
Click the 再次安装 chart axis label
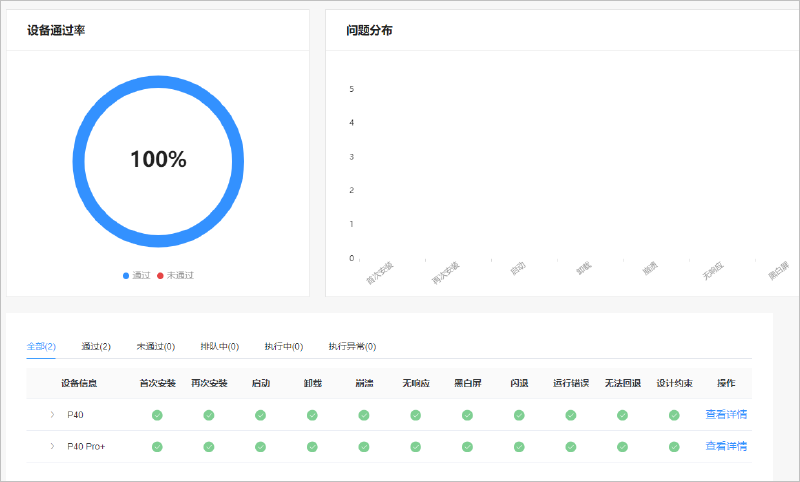click(x=445, y=273)
